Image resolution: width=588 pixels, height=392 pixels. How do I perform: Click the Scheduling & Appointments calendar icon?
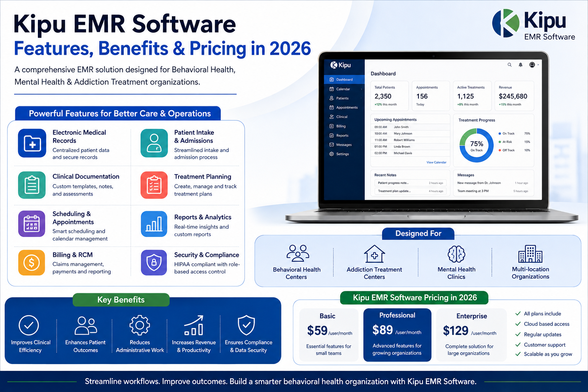tap(32, 224)
